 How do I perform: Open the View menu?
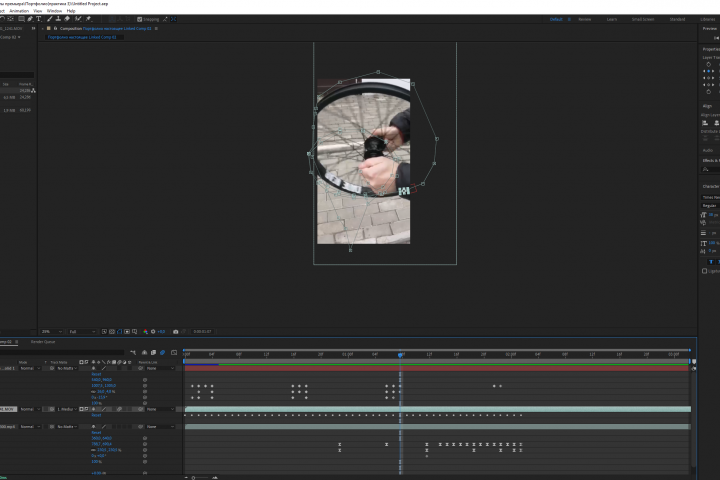(38, 11)
